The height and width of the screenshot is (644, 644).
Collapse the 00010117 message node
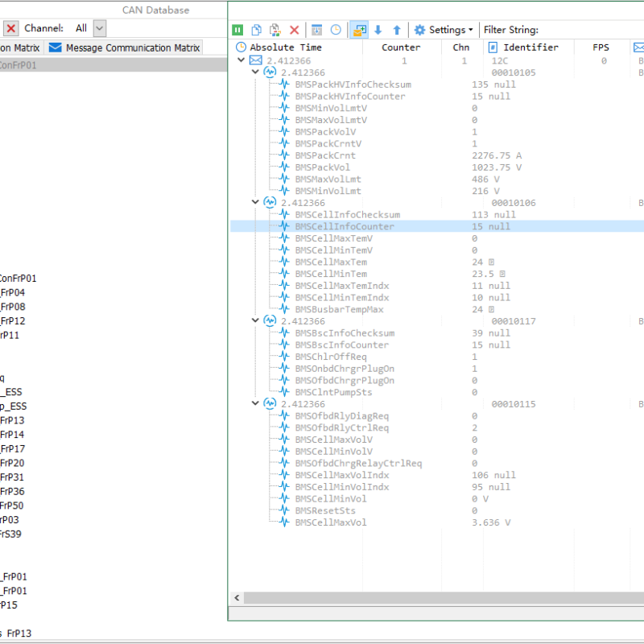[256, 321]
